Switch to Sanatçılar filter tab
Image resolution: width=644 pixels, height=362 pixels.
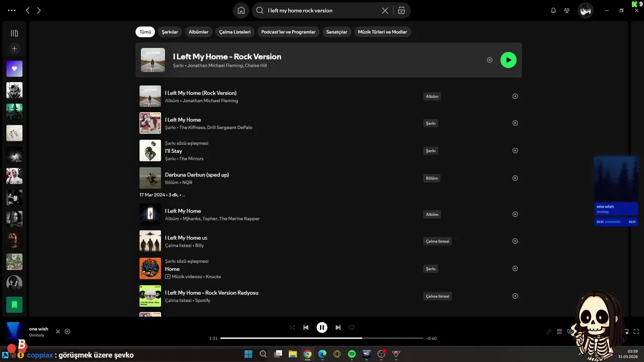337,32
